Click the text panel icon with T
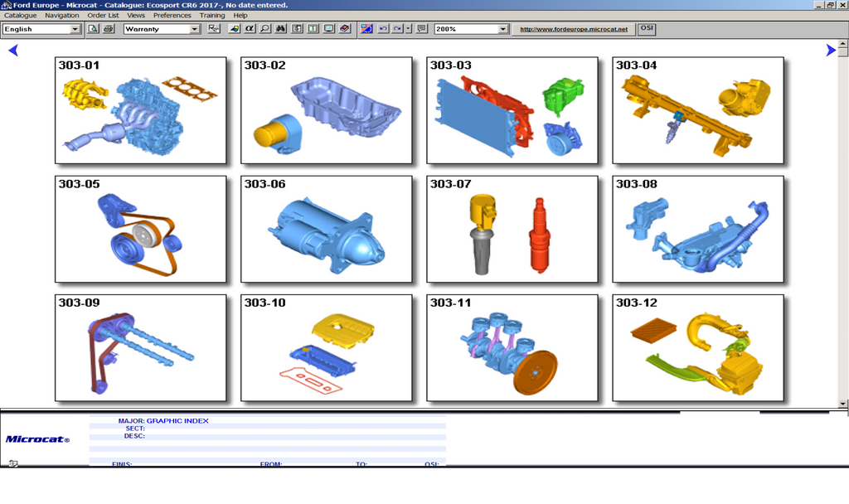 [x=313, y=29]
